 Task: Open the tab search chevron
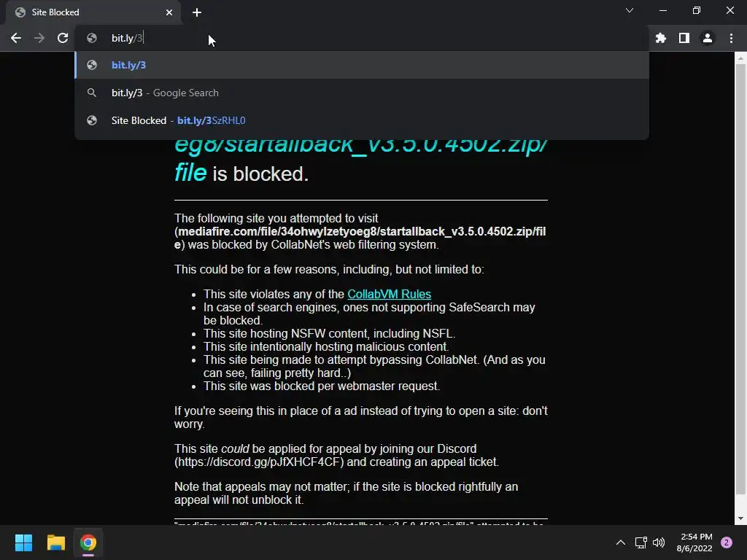click(x=630, y=10)
